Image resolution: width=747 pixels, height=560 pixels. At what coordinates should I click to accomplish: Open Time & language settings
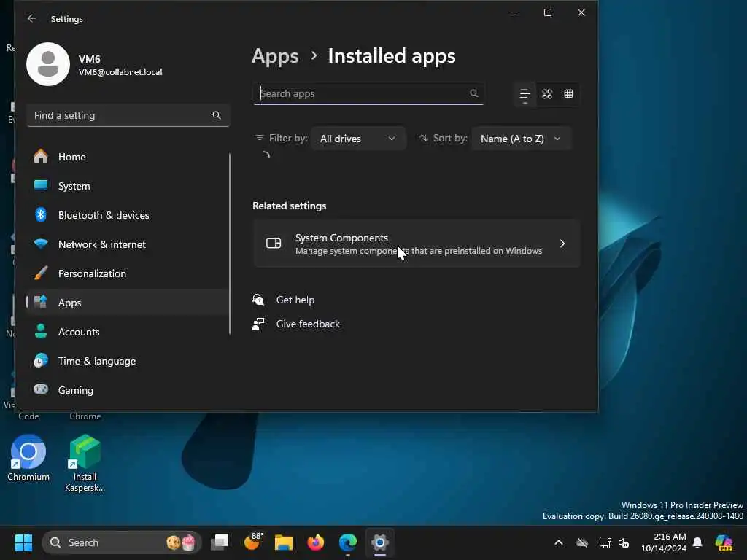127,361
